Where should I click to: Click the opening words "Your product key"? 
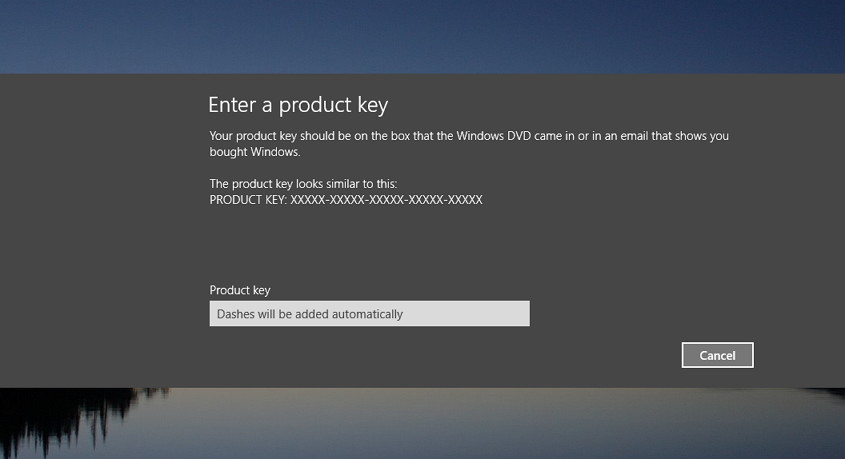tap(253, 136)
